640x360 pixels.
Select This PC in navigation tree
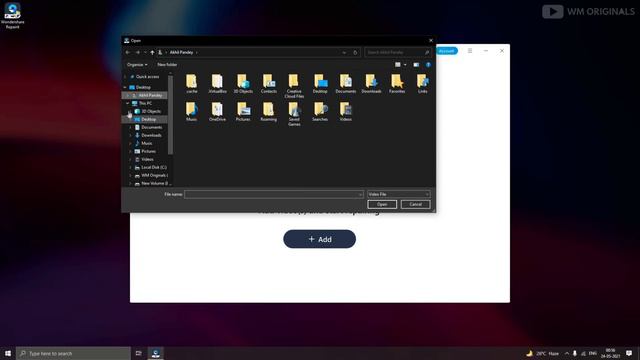click(145, 103)
